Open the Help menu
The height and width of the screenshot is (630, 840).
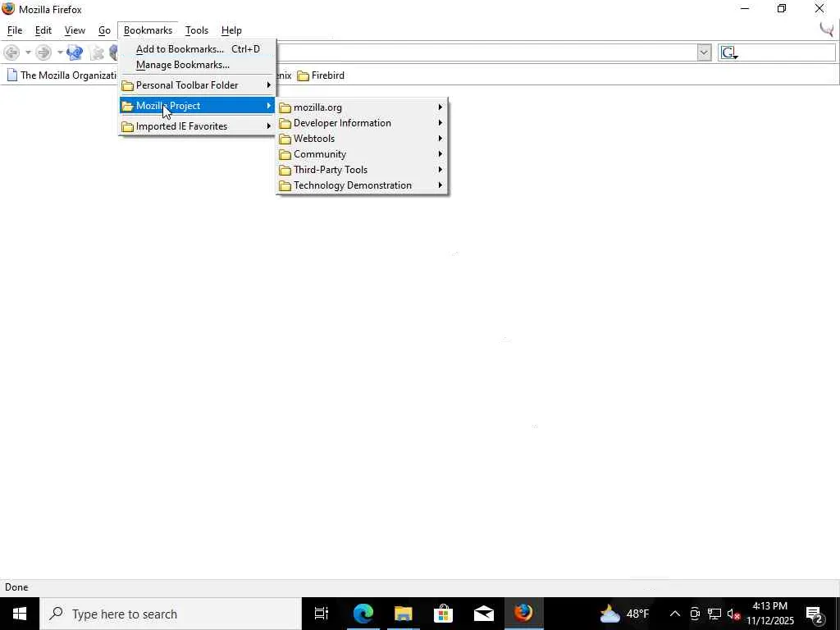[231, 30]
